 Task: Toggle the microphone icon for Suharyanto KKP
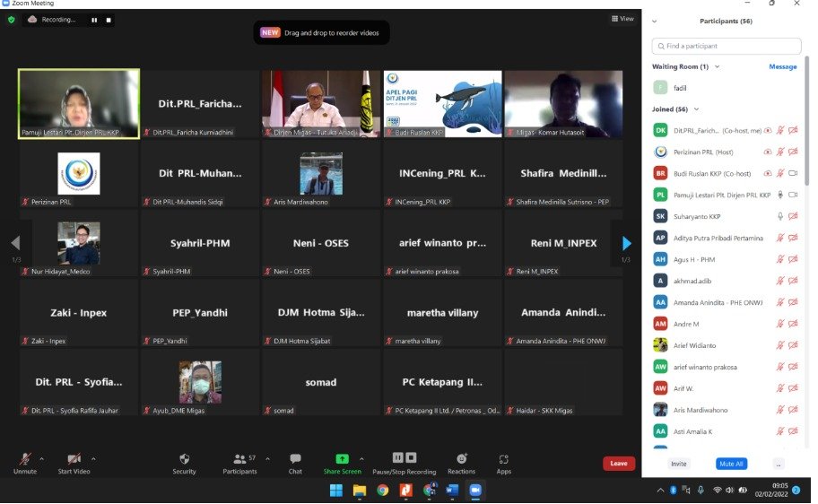779,216
